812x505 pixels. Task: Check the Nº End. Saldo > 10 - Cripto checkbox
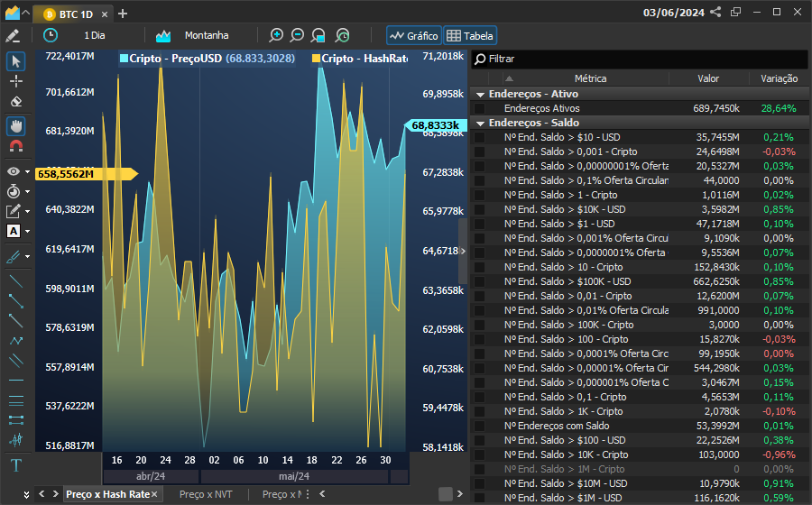480,268
